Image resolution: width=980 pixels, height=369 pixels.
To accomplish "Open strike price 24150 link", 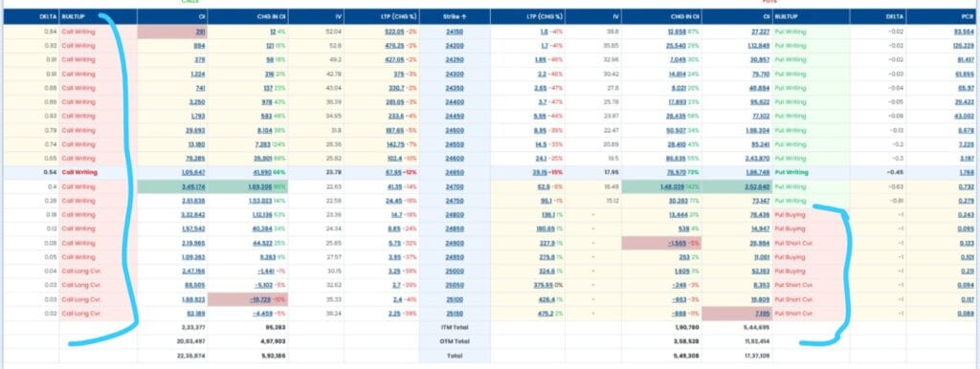I will [455, 32].
